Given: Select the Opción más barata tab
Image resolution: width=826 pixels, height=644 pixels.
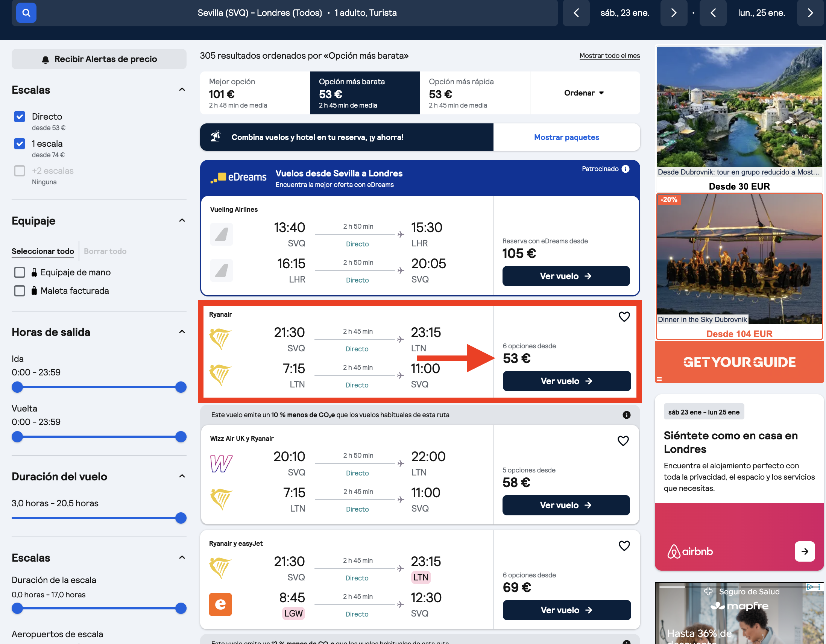Looking at the screenshot, I should coord(365,93).
